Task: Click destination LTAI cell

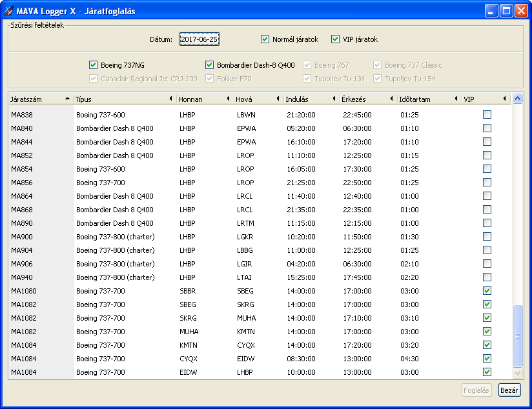Action: (x=244, y=277)
